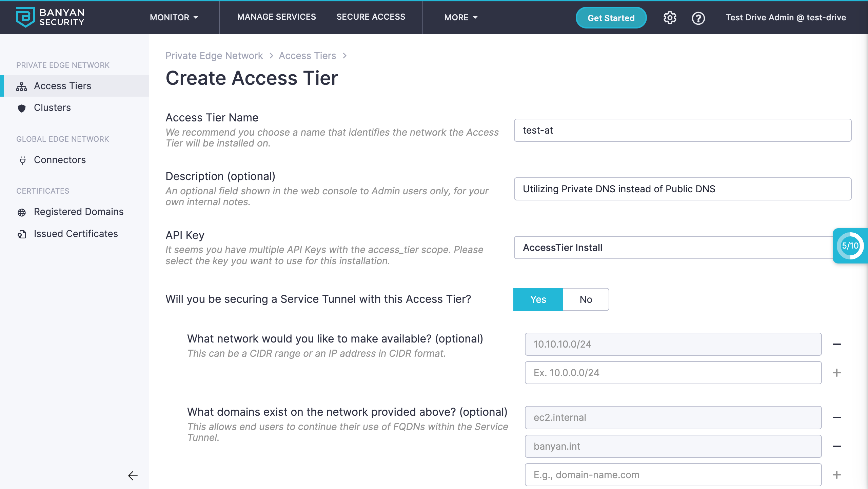The width and height of the screenshot is (868, 489).
Task: Select No for Service Tunnel
Action: click(586, 299)
